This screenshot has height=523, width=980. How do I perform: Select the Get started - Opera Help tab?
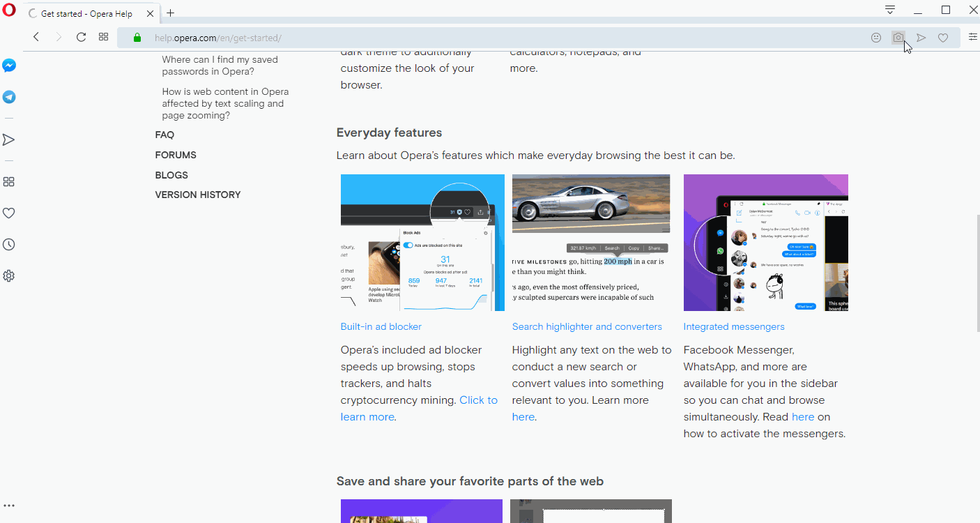click(x=86, y=14)
